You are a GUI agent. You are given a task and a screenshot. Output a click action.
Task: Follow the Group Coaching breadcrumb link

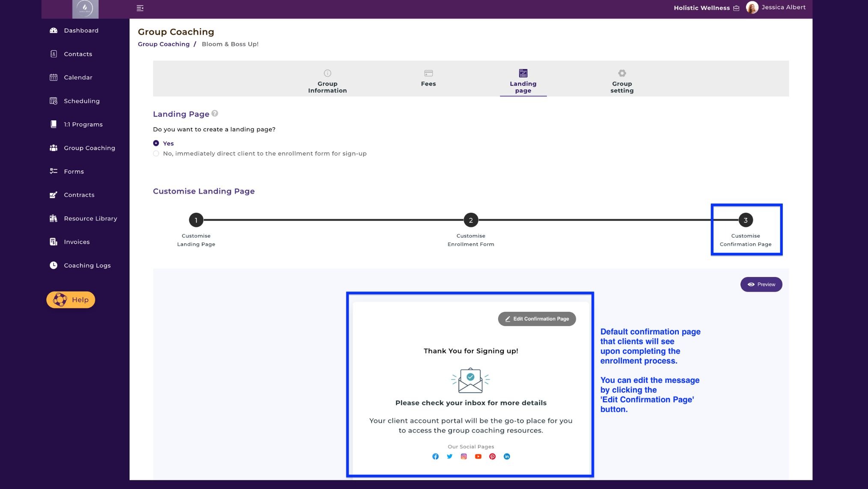(x=163, y=44)
